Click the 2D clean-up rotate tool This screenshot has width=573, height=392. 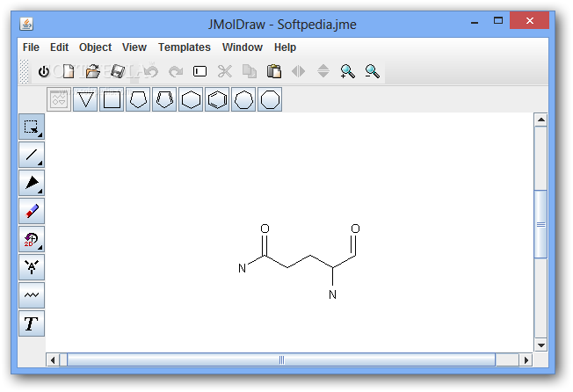pos(32,239)
